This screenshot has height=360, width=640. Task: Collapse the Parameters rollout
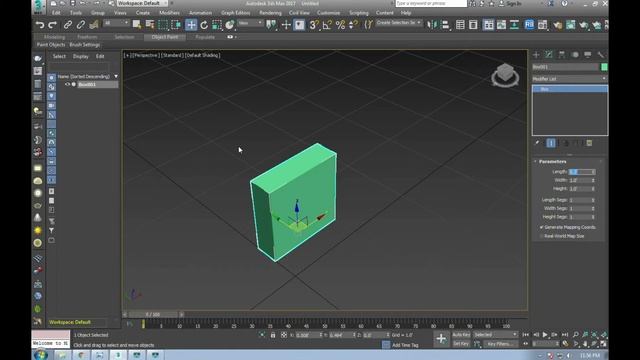[552, 162]
